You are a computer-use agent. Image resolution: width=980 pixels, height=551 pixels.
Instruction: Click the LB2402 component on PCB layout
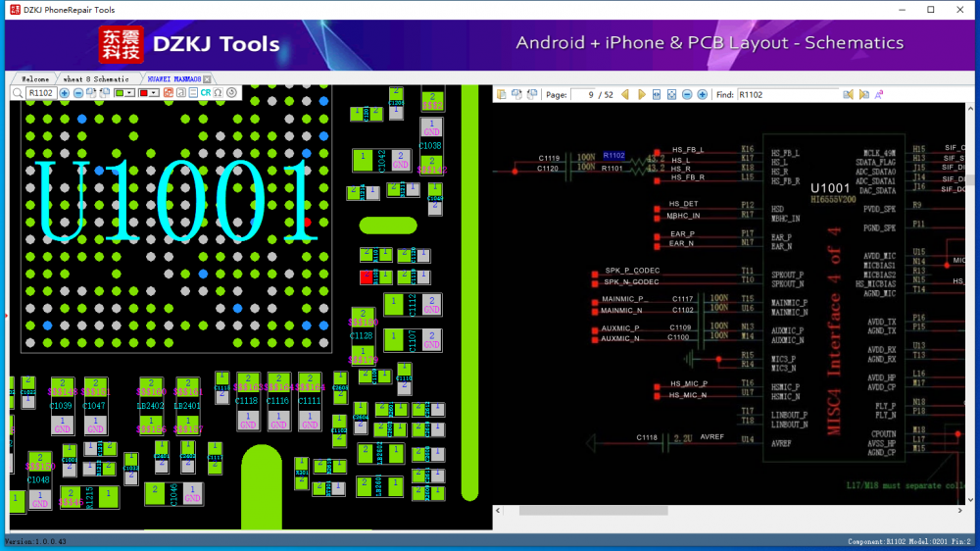click(x=151, y=406)
